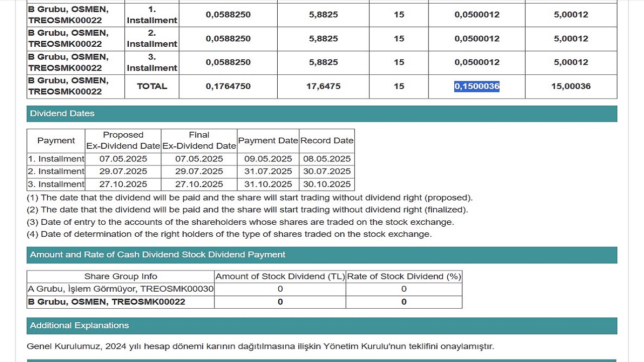
Task: Click payment date 31.10.2025
Action: [x=268, y=185]
